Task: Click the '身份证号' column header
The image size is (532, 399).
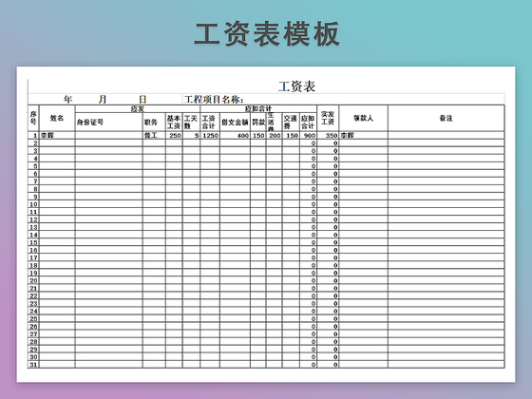Action: click(x=109, y=123)
